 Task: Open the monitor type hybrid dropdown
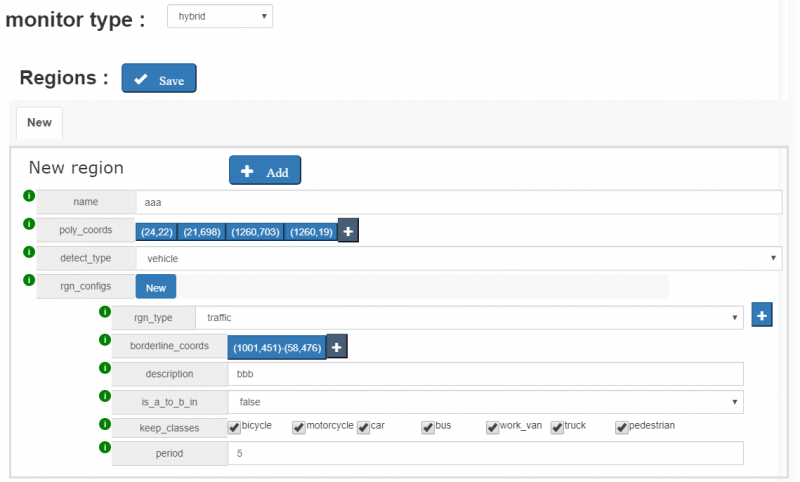point(217,16)
